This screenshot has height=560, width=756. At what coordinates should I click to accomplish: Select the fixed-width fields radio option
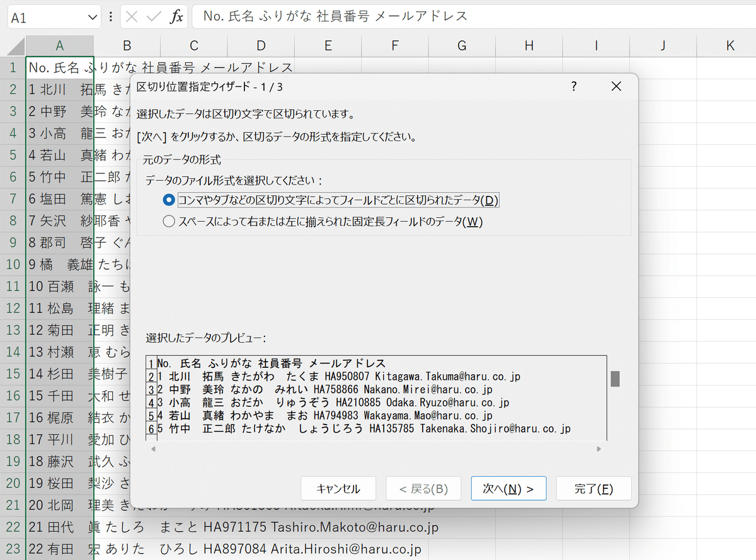[x=168, y=221]
